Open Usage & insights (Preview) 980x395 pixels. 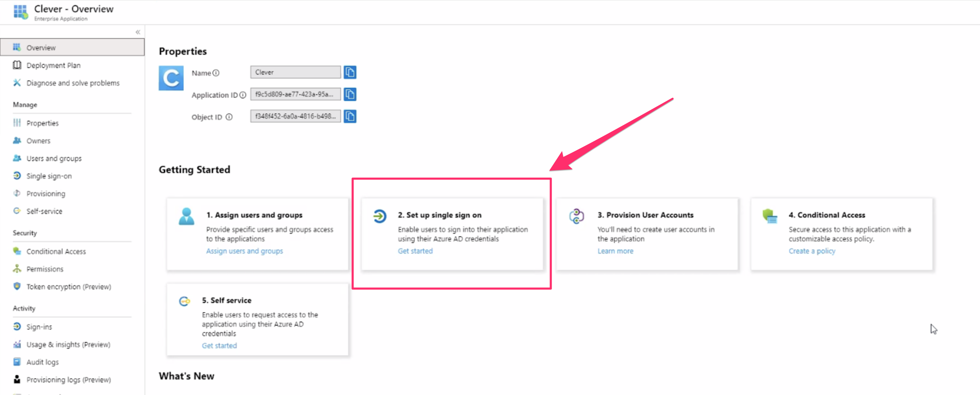[x=68, y=344]
